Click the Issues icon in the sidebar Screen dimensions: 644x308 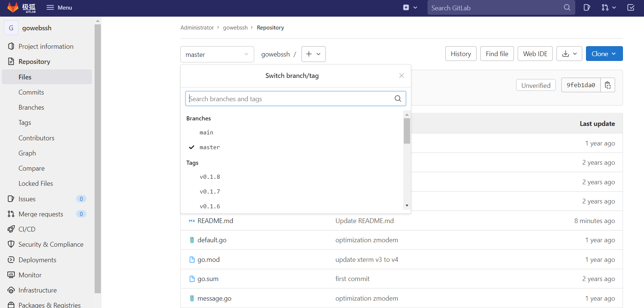pyautogui.click(x=11, y=199)
